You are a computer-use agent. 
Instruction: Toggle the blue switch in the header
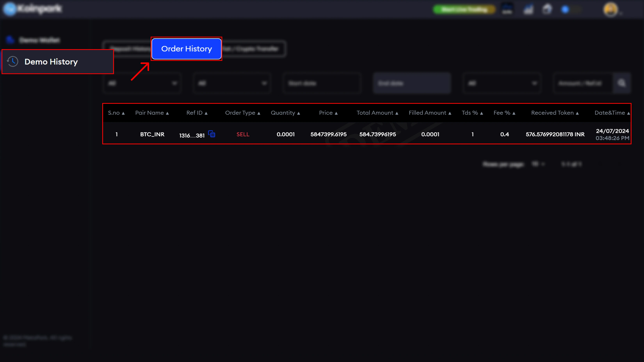[x=571, y=10]
